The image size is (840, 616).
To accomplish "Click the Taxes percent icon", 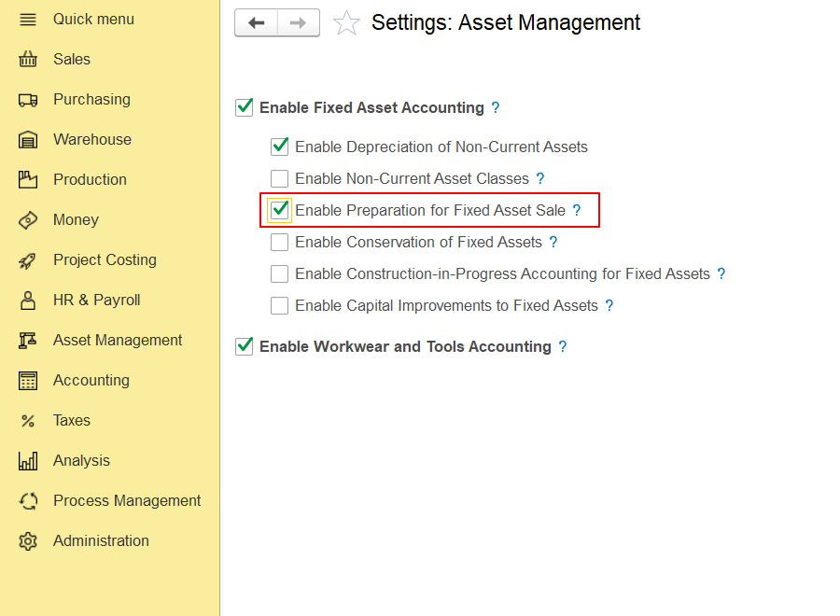I will click(28, 421).
